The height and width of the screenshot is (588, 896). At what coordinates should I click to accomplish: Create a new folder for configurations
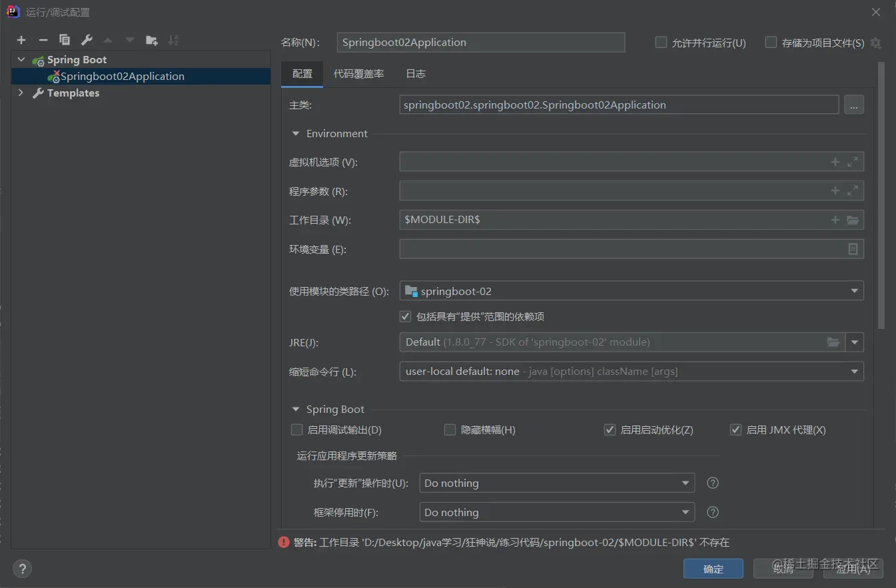152,41
